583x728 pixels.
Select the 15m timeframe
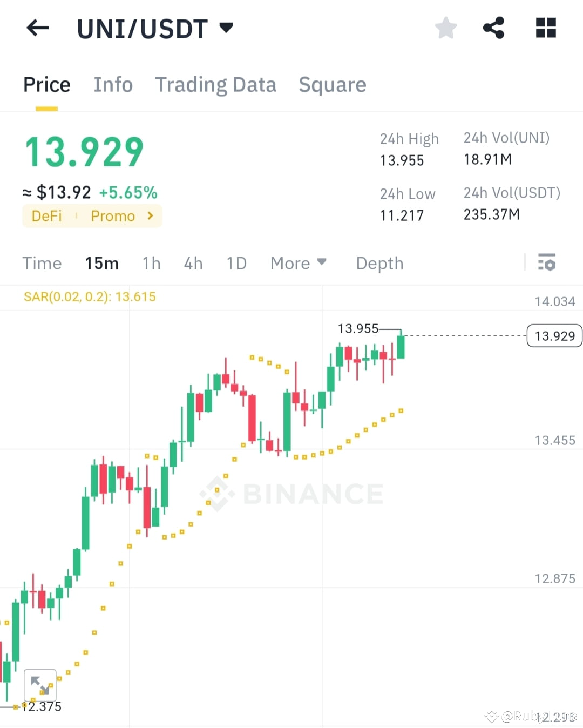point(101,263)
